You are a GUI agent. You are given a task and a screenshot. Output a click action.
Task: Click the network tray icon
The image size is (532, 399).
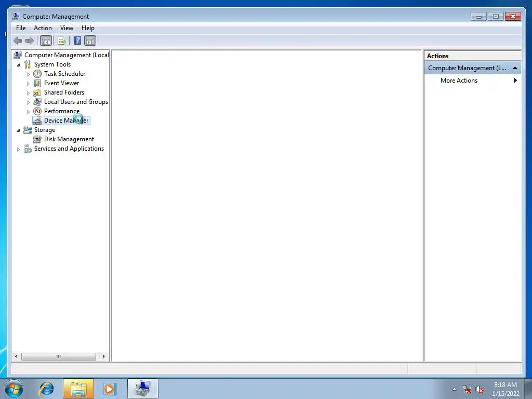point(467,390)
